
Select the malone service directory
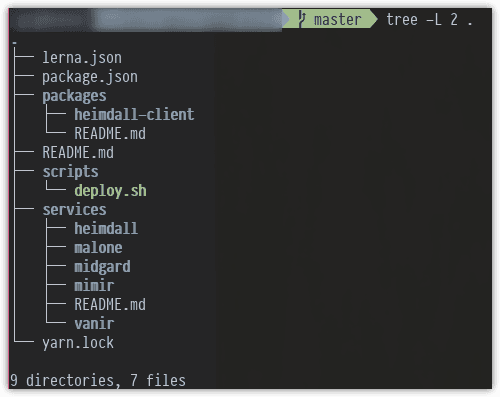(98, 248)
